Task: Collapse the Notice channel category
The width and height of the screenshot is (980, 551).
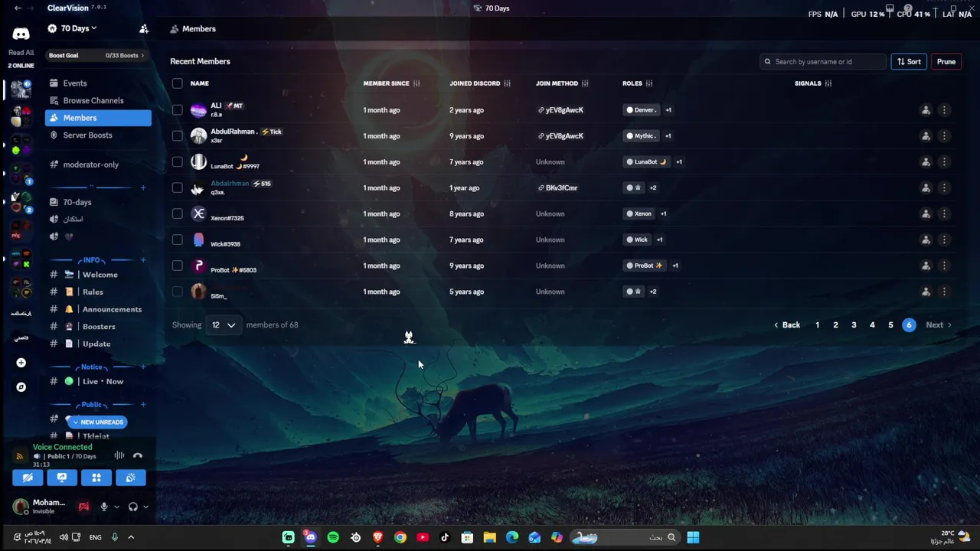Action: point(92,367)
